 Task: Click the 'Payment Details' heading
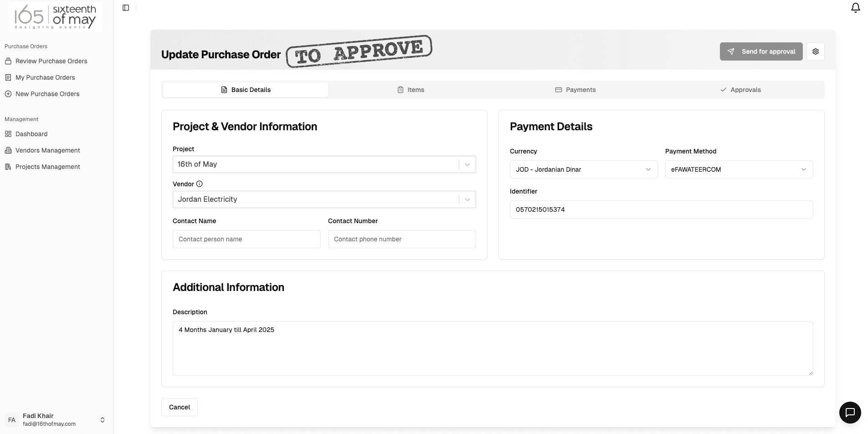551,127
